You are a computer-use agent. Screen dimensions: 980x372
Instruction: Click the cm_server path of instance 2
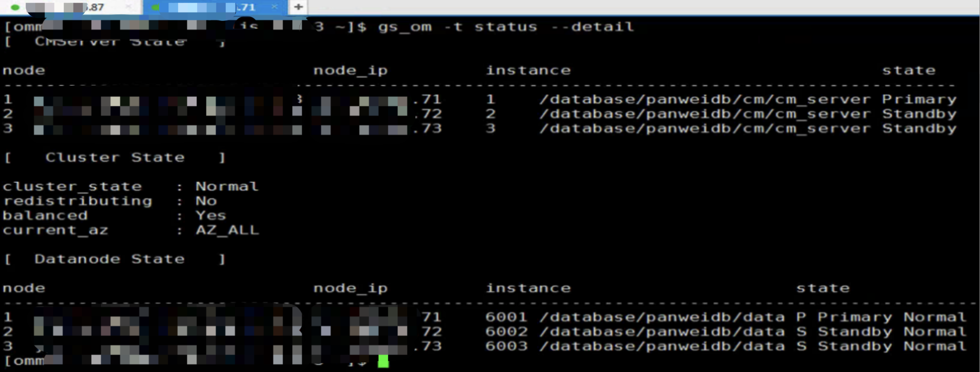(705, 114)
